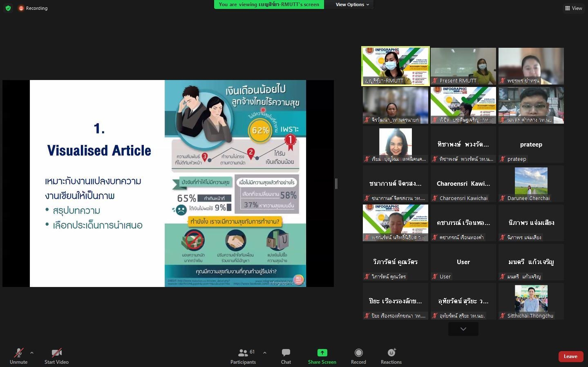
Task: Expand View Options dropdown
Action: coord(352,4)
